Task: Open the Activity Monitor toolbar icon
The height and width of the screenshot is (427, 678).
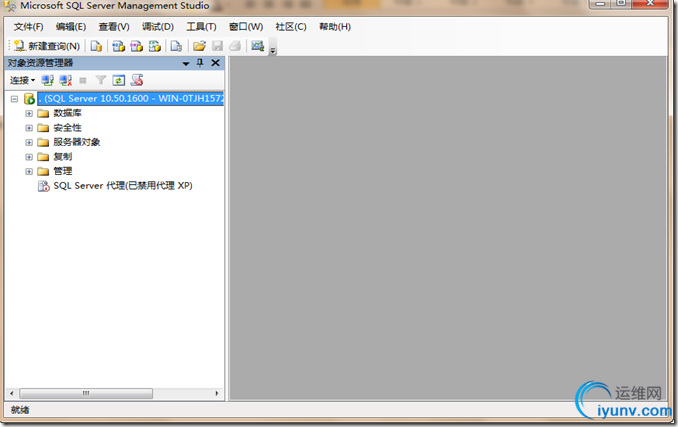Action: pyautogui.click(x=258, y=46)
